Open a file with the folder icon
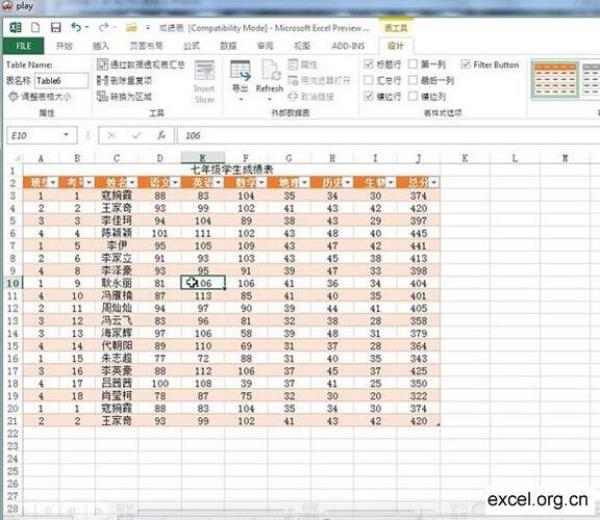This screenshot has width=600, height=520. coord(131,28)
